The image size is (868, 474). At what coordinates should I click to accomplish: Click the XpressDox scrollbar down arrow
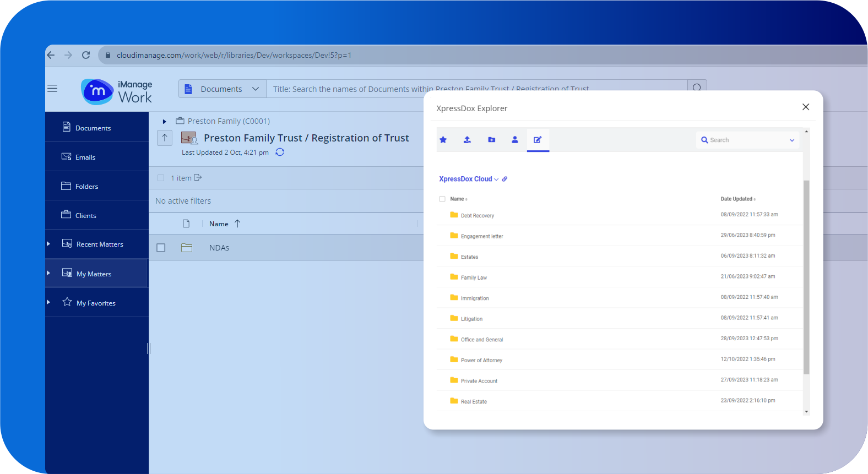806,411
